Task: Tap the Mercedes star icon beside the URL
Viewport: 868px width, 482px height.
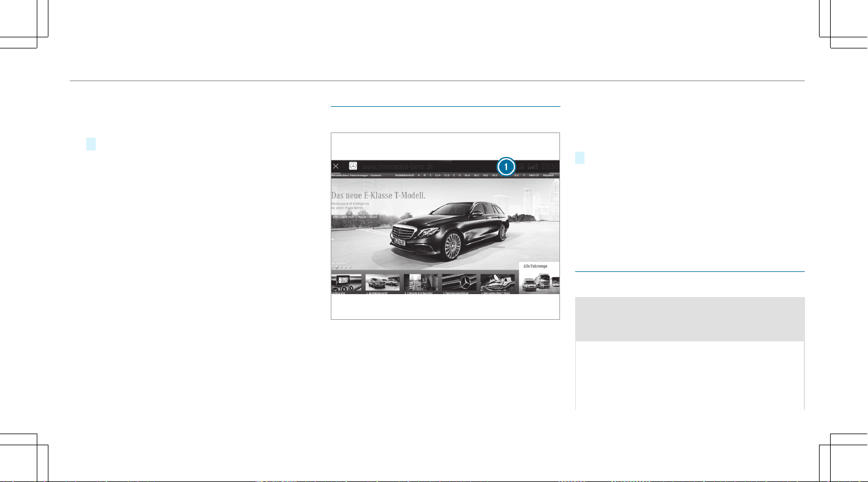Action: (353, 166)
